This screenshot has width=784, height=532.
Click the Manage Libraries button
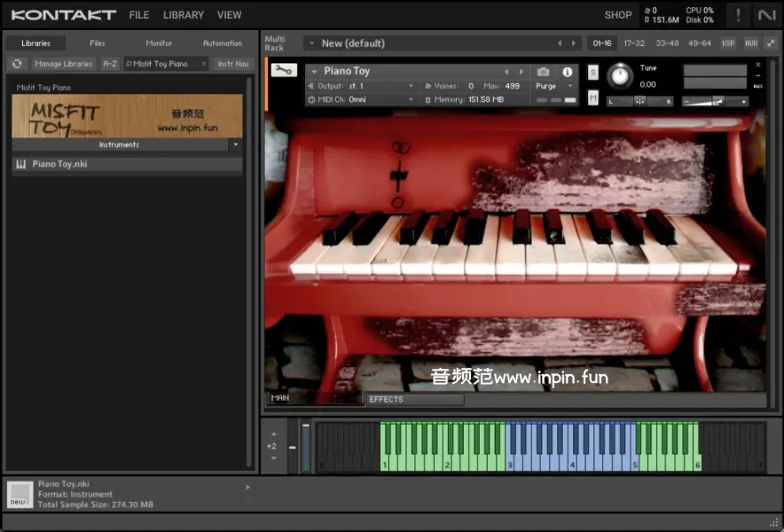point(64,64)
